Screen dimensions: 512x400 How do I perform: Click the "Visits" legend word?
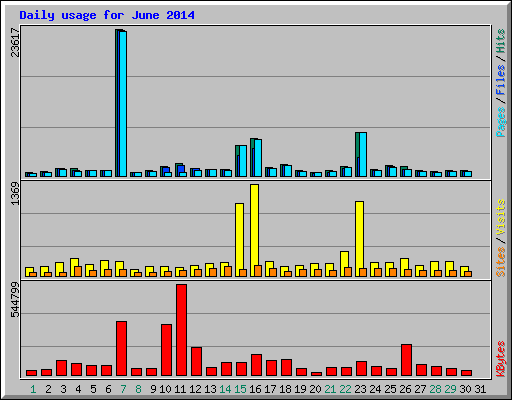(x=501, y=217)
